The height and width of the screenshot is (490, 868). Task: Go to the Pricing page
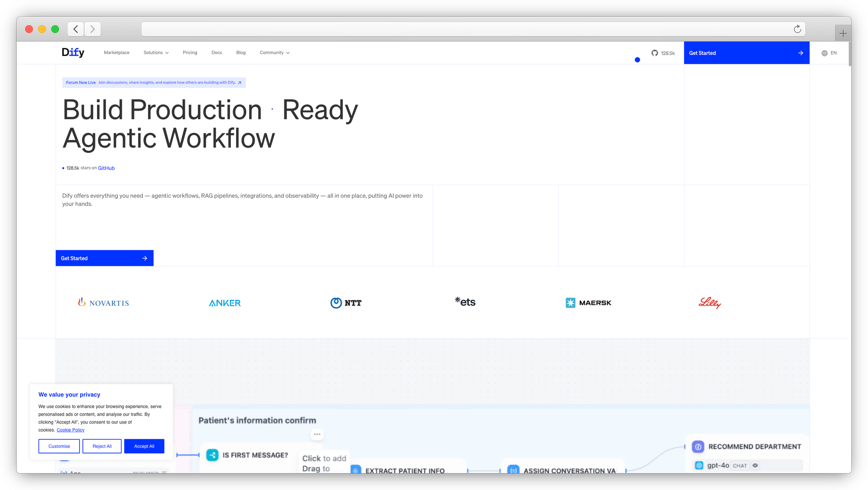click(x=190, y=53)
